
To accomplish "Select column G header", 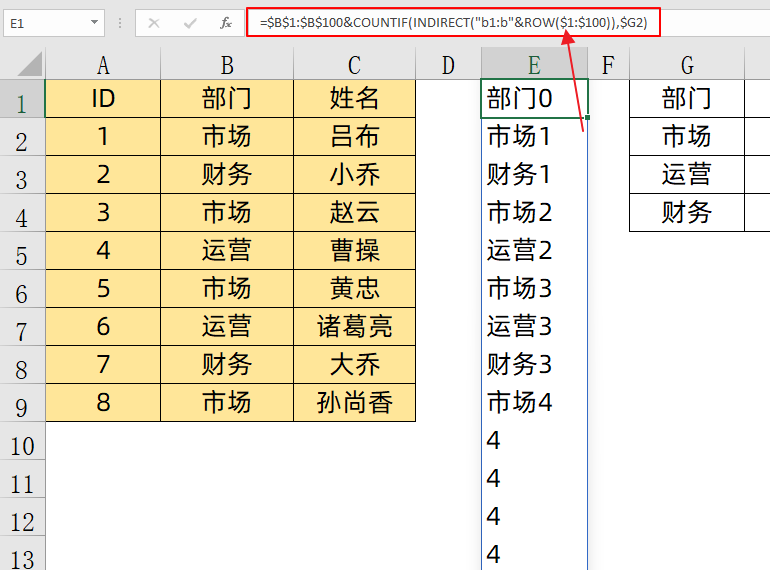I will pyautogui.click(x=687, y=64).
